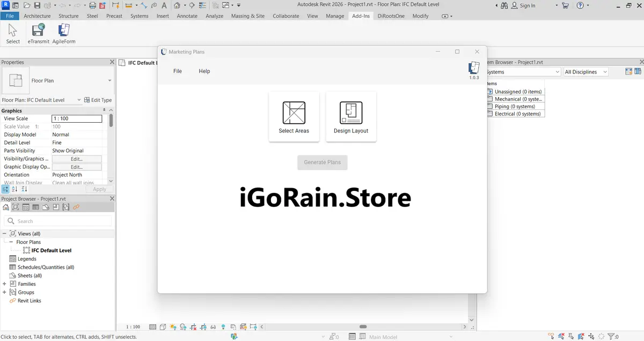Toggle Select Links in status bar
Viewport: 644px width, 341px height.
pos(551,336)
